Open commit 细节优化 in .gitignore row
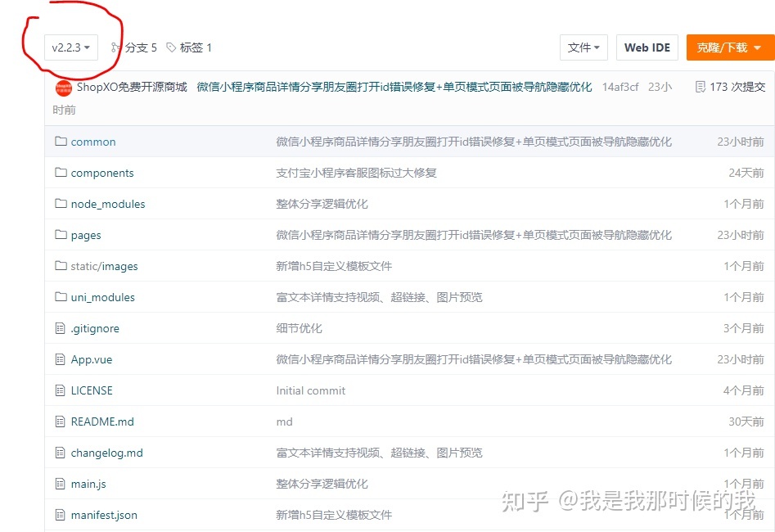The width and height of the screenshot is (775, 532). [x=299, y=329]
